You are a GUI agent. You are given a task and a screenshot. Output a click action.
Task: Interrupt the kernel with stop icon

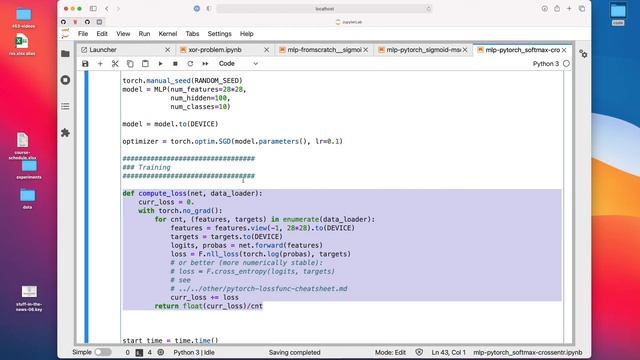pyautogui.click(x=175, y=64)
